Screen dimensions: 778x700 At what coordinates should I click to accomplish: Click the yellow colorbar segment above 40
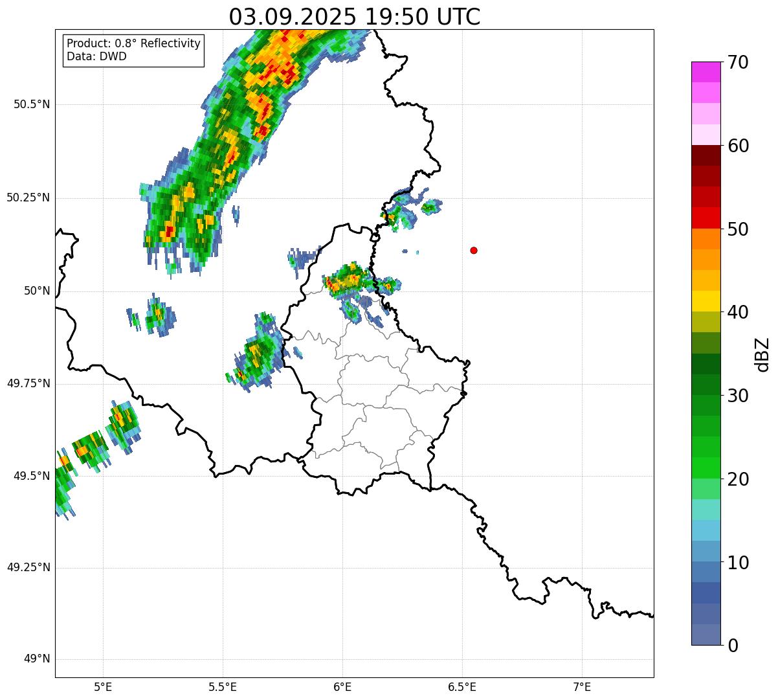(706, 301)
